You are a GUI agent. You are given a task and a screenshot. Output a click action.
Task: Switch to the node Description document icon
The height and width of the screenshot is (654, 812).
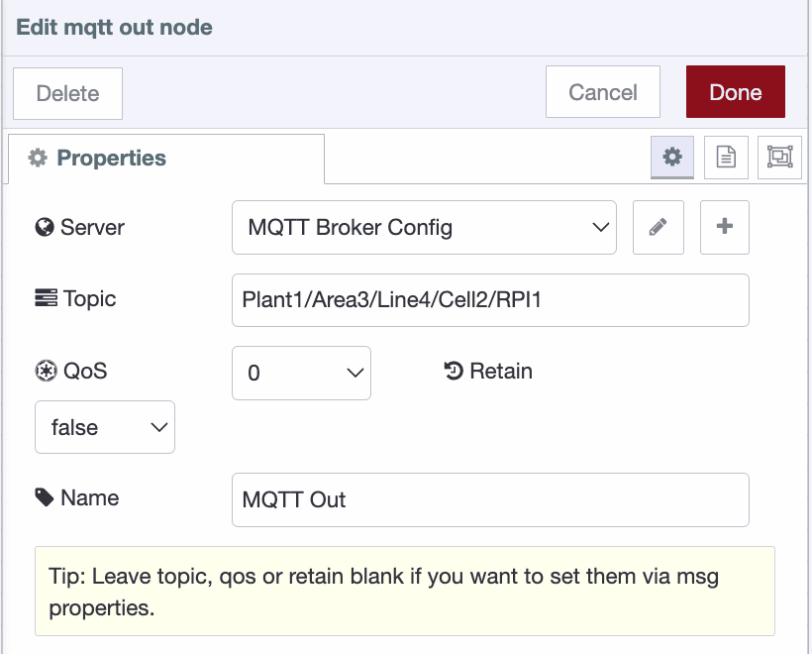tap(727, 157)
